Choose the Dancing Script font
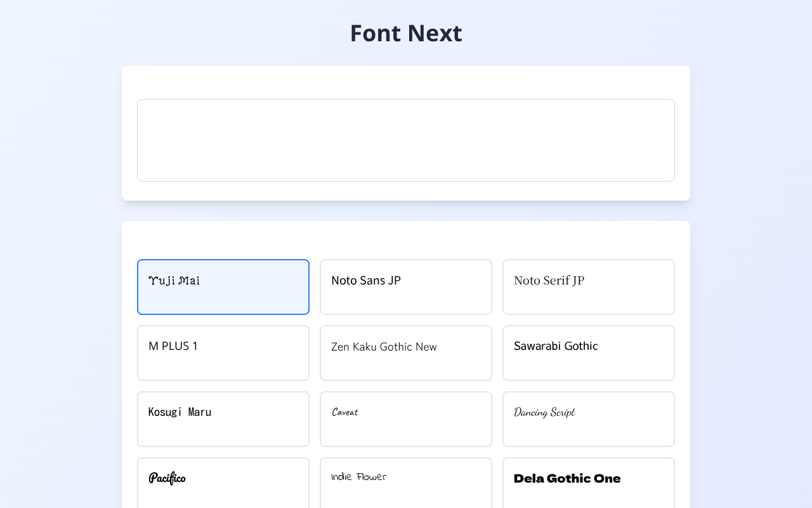This screenshot has width=812, height=508. point(589,419)
